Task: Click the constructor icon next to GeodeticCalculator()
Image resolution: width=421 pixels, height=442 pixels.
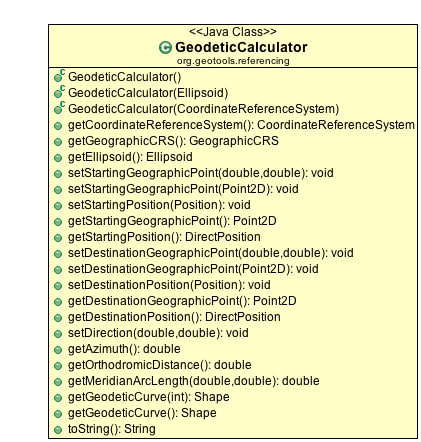Action: [x=59, y=76]
